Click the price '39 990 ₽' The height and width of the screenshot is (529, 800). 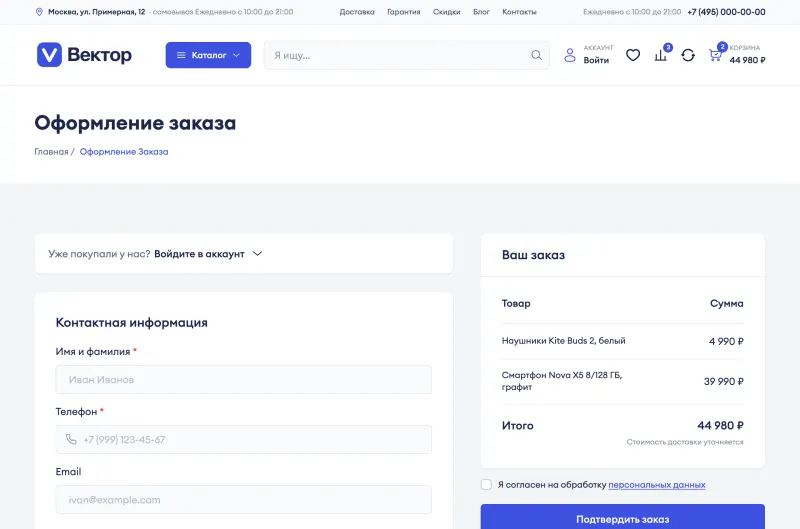(723, 382)
